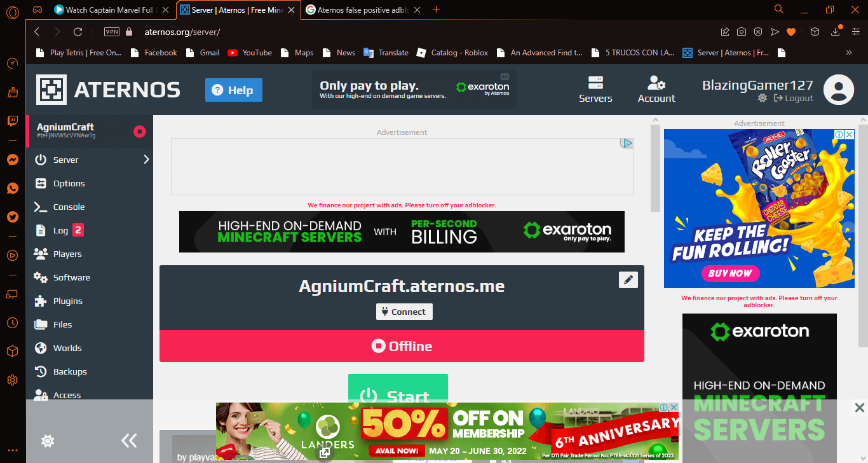
Task: Click the small gear beside Logout
Action: 763,98
